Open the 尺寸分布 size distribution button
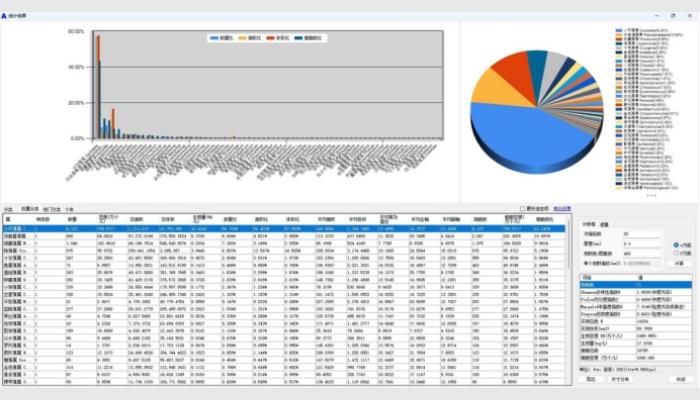This screenshot has width=700, height=400. (621, 380)
